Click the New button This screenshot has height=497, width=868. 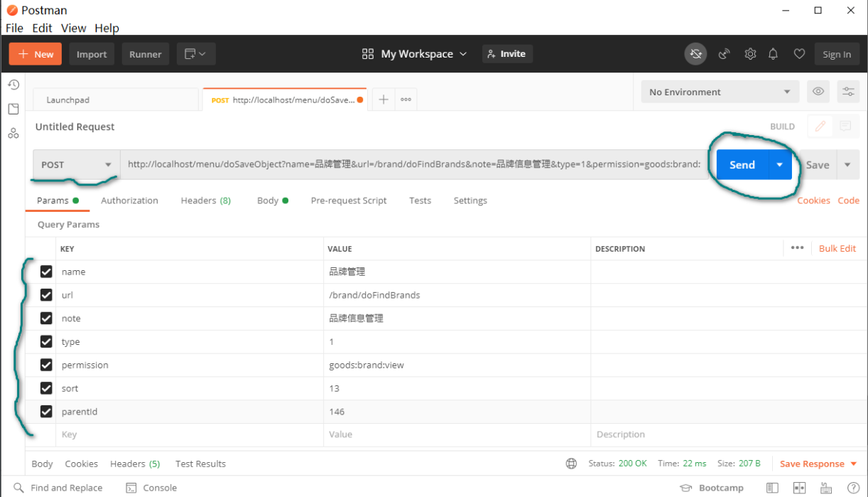click(36, 54)
